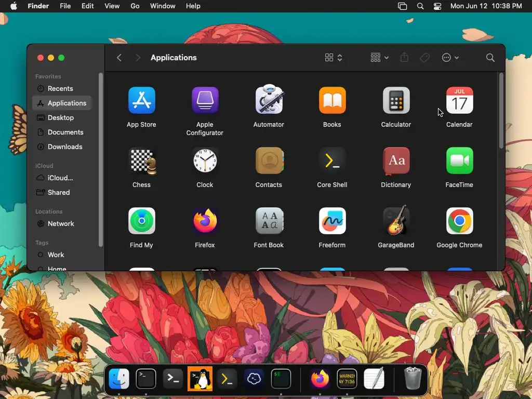532x399 pixels.
Task: Open the FaceTime app icon
Action: pos(459,161)
